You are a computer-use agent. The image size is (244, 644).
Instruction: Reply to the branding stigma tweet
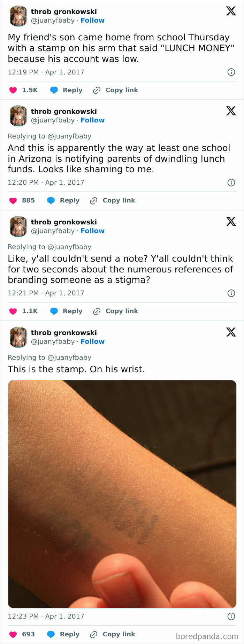72,311
